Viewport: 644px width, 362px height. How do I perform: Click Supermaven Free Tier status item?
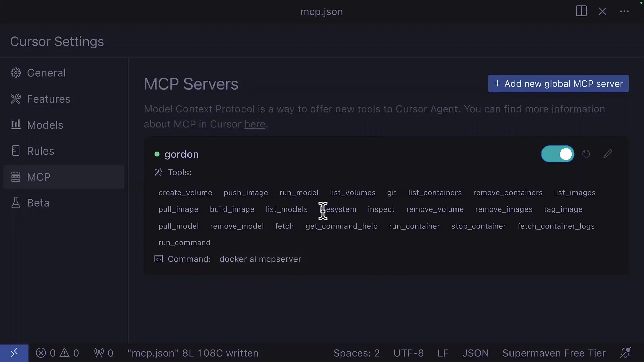pyautogui.click(x=554, y=353)
